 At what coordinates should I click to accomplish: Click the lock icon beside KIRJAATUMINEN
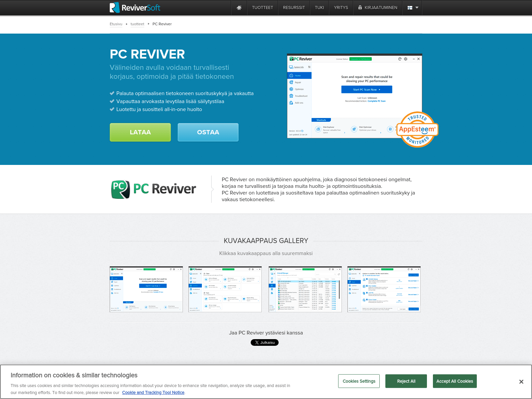[x=360, y=7]
